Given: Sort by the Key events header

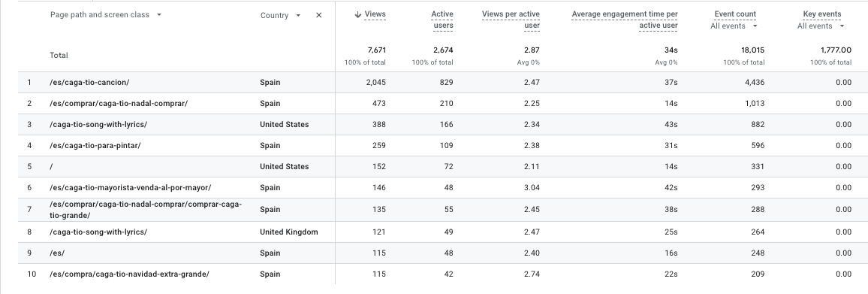Looking at the screenshot, I should click(x=822, y=14).
